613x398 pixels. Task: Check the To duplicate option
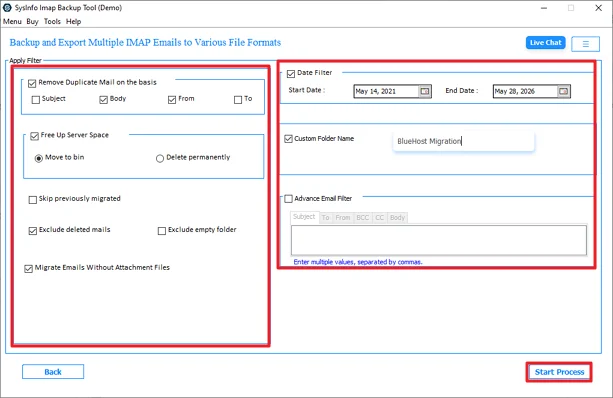[238, 100]
